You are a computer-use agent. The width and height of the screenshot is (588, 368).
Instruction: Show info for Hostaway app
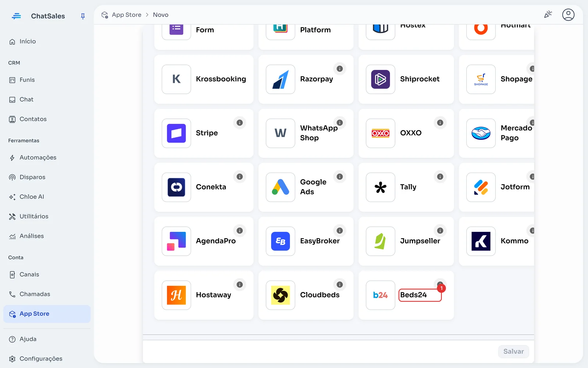240,284
